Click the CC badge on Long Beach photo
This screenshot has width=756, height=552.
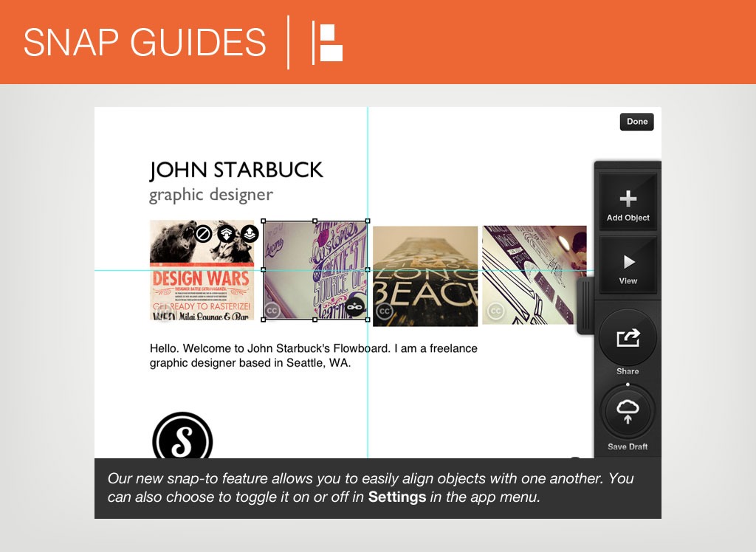click(384, 311)
